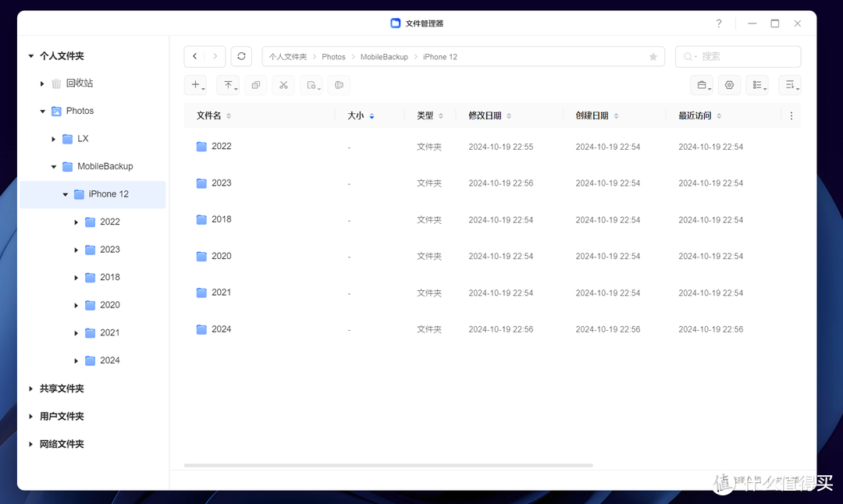Click the back navigation button
This screenshot has width=843, height=504.
[x=194, y=55]
